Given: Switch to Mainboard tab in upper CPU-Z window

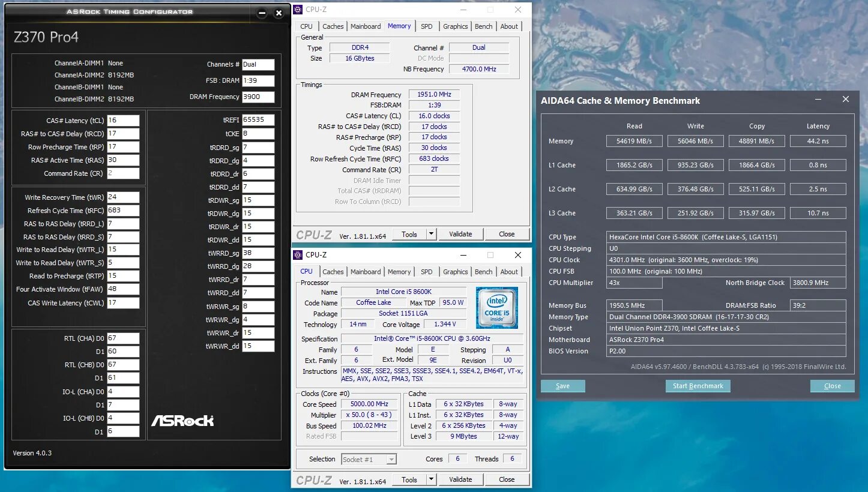Looking at the screenshot, I should pyautogui.click(x=366, y=26).
